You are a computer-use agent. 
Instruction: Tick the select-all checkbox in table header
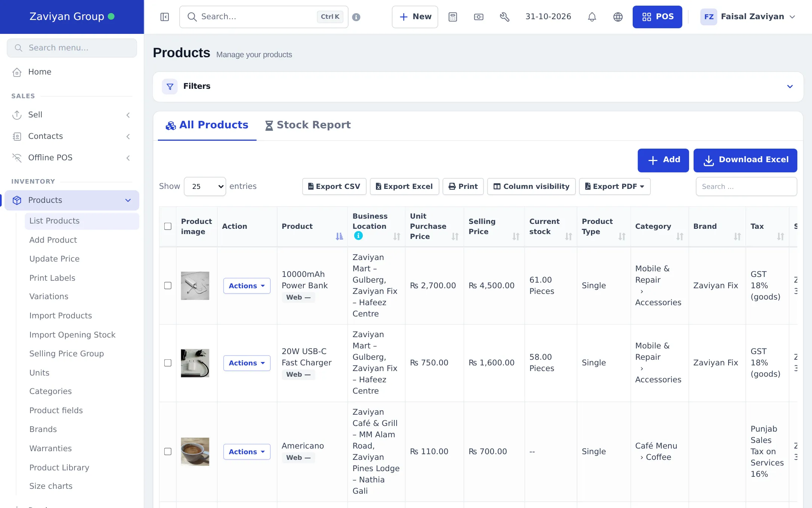(168, 226)
